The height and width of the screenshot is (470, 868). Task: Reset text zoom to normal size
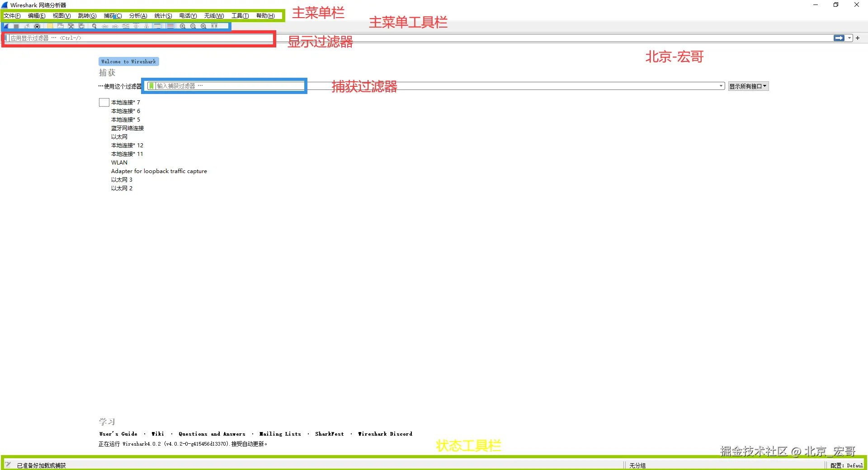pos(203,26)
